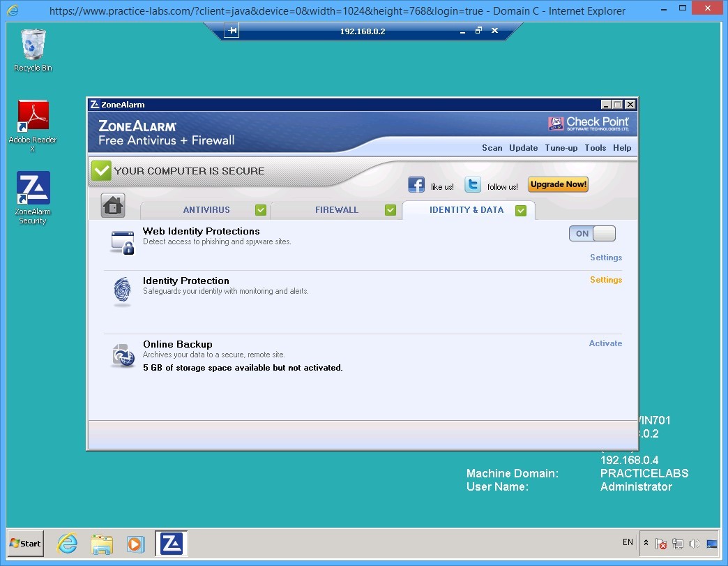Expand the Antivirus status checkmark dropdown
728x566 pixels.
click(x=260, y=209)
